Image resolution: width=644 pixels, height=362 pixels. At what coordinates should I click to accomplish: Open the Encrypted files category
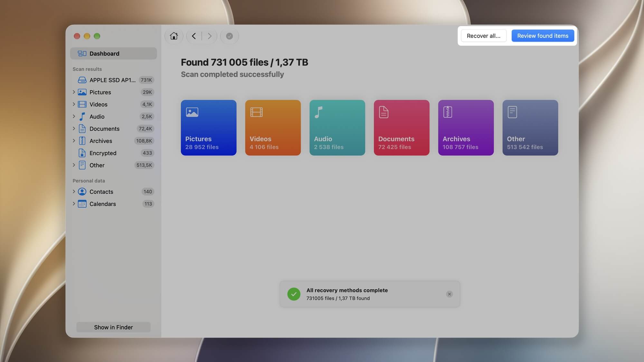[113, 153]
